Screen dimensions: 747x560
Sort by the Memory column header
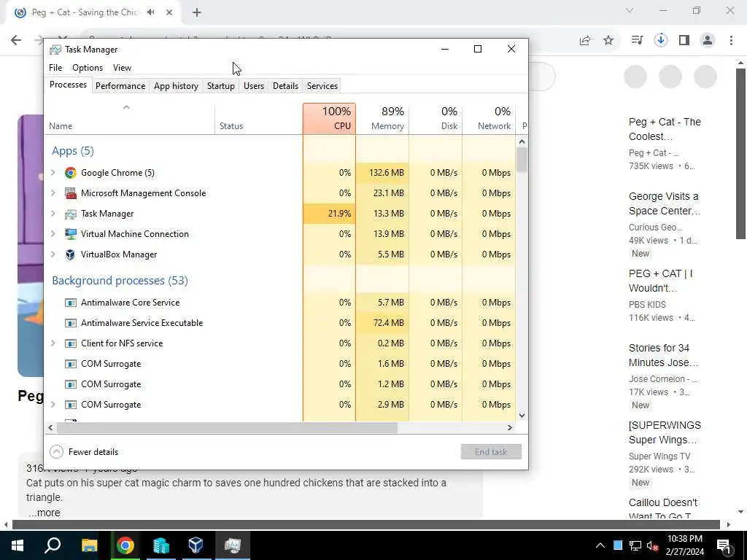click(382, 119)
